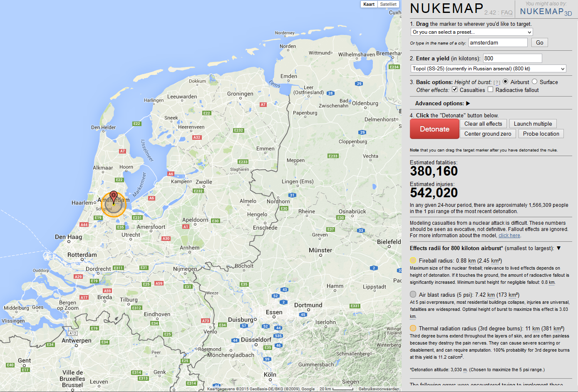Select the Surface burst radio button

point(534,82)
